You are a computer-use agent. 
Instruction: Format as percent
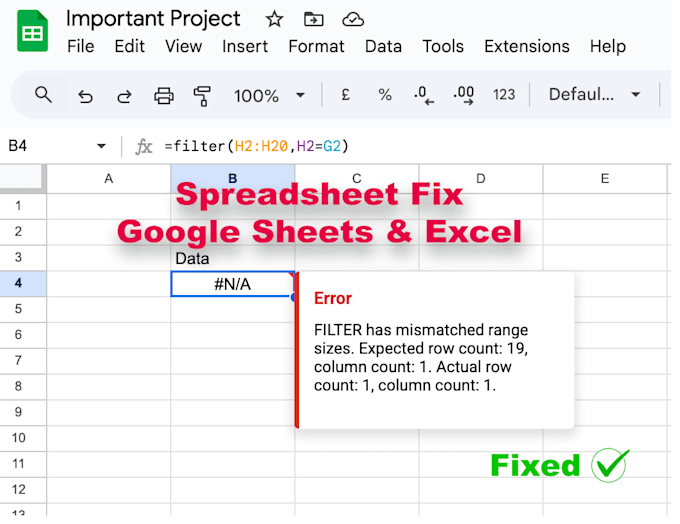pos(385,95)
